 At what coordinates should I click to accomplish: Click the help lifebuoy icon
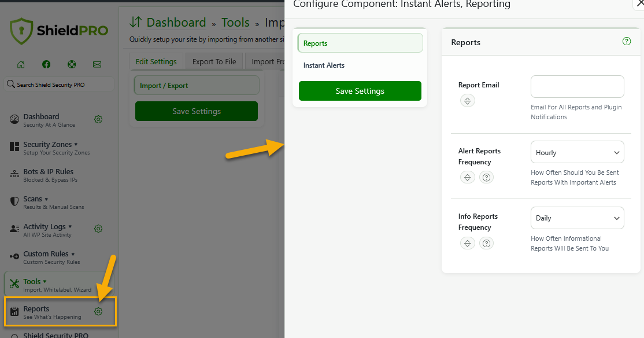72,64
